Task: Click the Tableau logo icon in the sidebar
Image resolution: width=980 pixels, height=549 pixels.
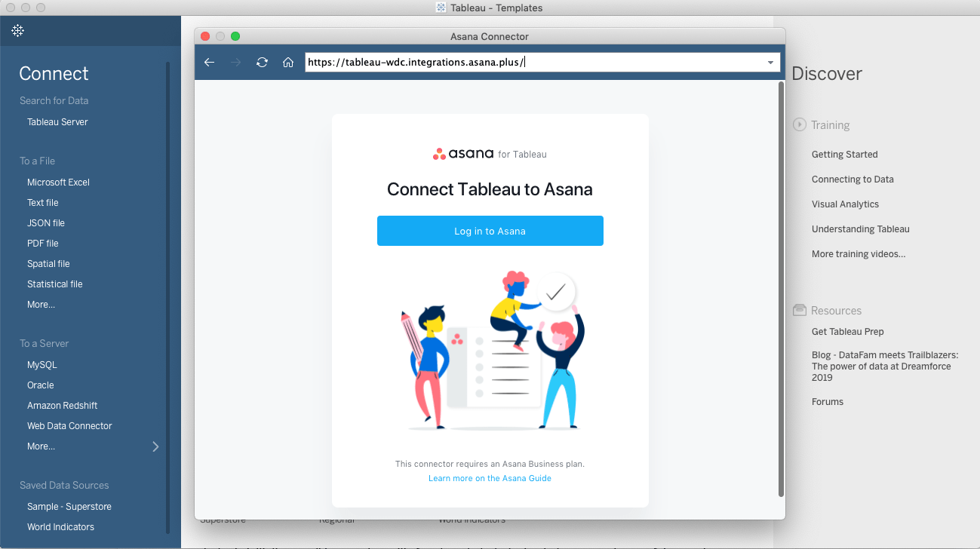Action: tap(18, 30)
